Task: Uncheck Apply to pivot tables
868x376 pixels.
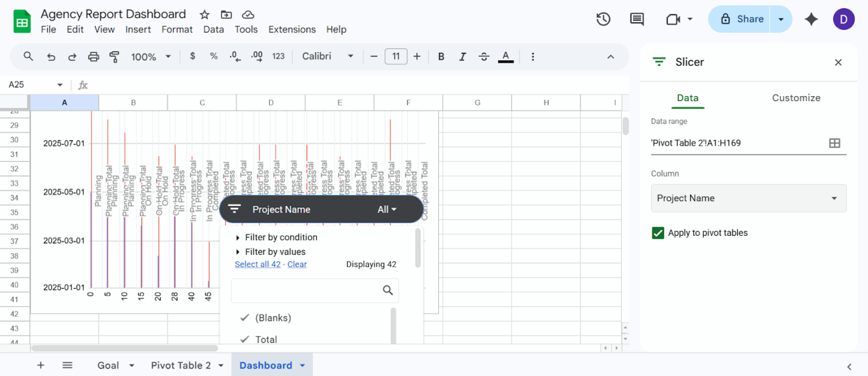Action: (658, 233)
